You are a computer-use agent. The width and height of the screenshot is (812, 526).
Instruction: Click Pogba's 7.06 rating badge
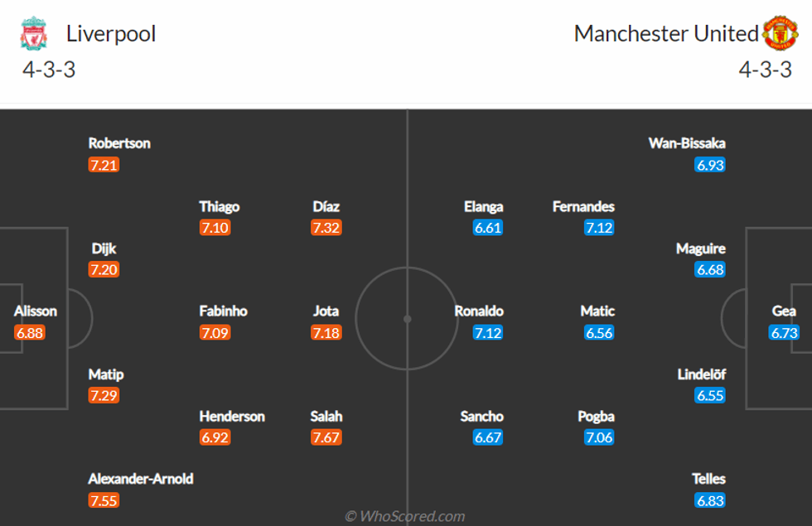pos(598,437)
